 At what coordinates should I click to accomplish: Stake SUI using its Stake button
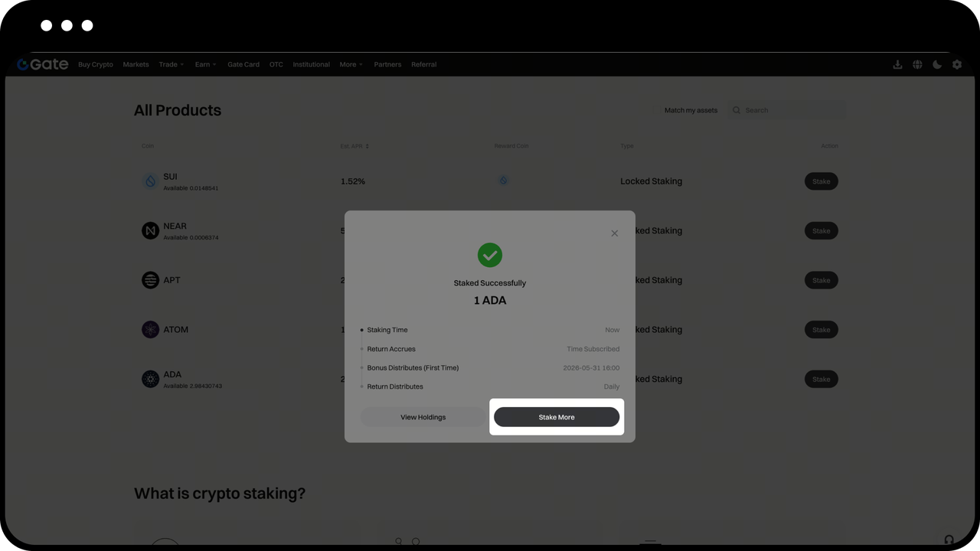pyautogui.click(x=821, y=181)
